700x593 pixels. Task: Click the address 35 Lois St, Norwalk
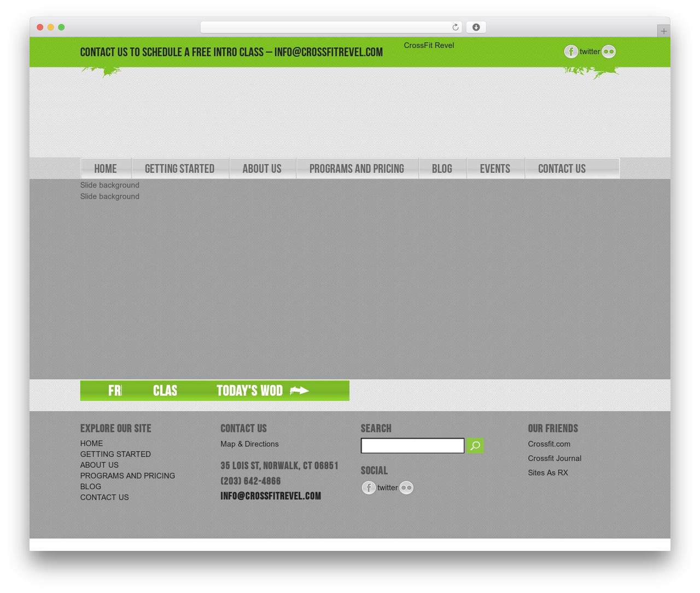tap(279, 466)
